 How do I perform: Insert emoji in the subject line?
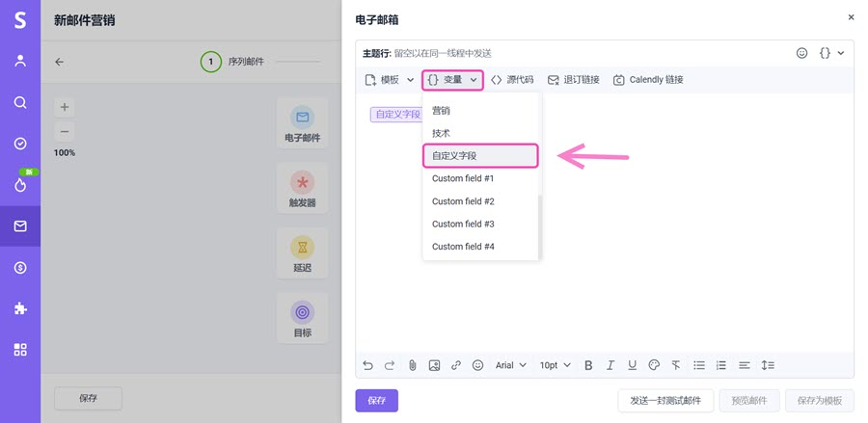tap(801, 53)
